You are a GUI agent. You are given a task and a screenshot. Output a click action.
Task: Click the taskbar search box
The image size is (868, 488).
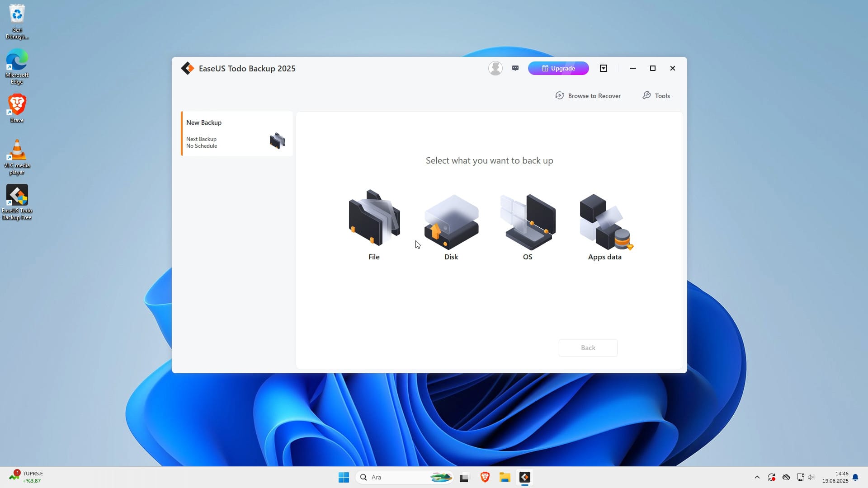405,477
